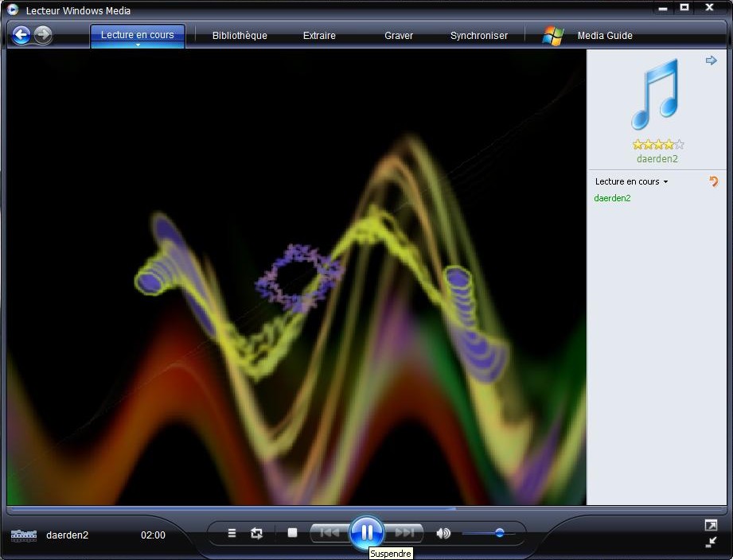Open the Extraire tab
This screenshot has width=733, height=560.
[319, 36]
